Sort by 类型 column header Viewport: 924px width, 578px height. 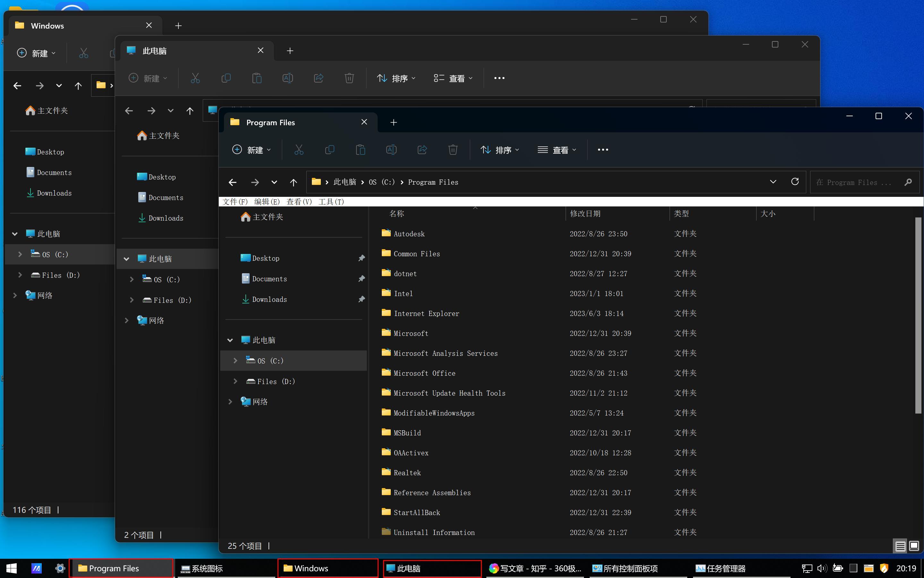coord(713,214)
